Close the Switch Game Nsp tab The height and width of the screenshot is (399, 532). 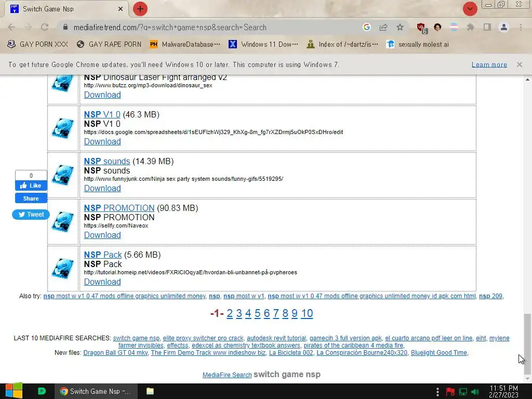point(121,9)
